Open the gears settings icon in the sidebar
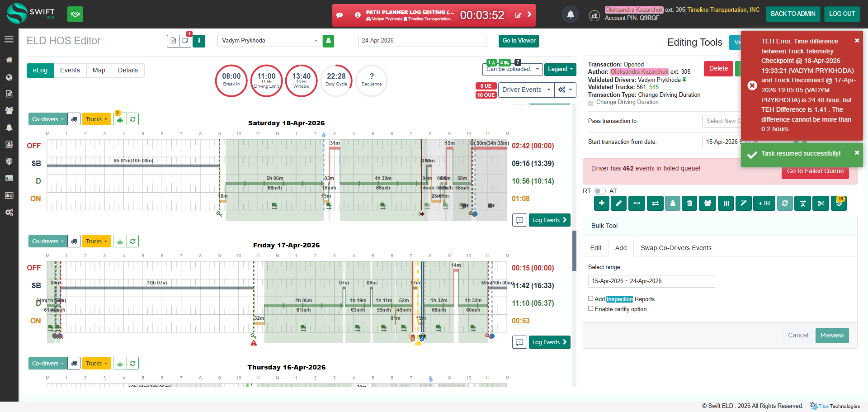Screen dimensions: 868x412 click(9, 212)
